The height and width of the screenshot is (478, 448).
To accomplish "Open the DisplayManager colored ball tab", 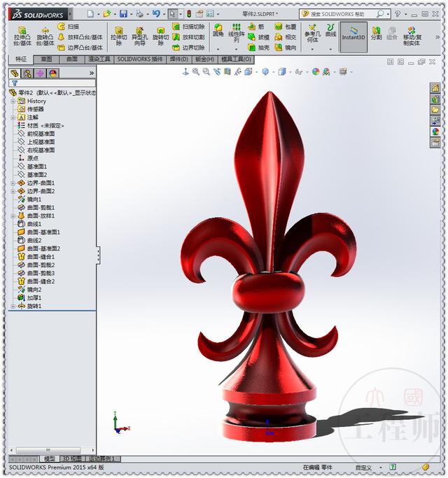I will click(x=52, y=73).
